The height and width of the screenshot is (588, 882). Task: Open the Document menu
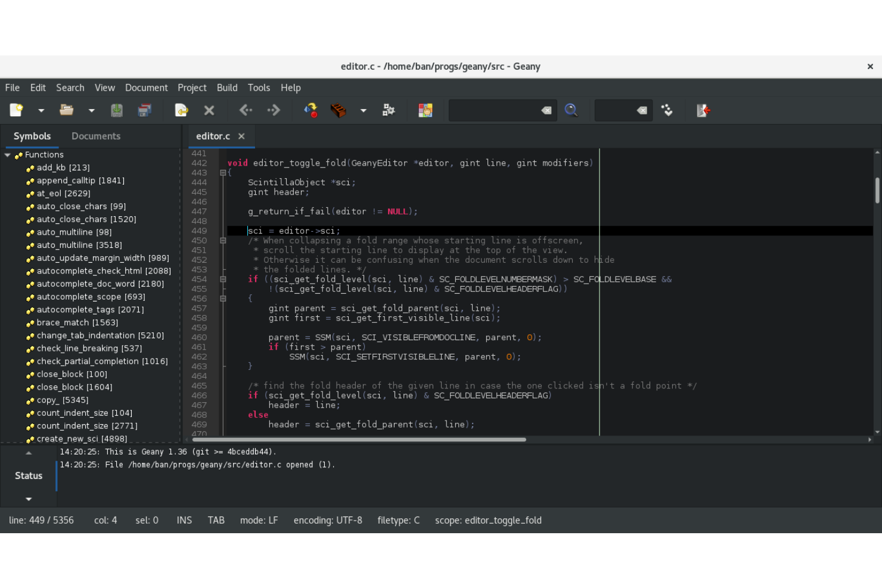(x=147, y=88)
